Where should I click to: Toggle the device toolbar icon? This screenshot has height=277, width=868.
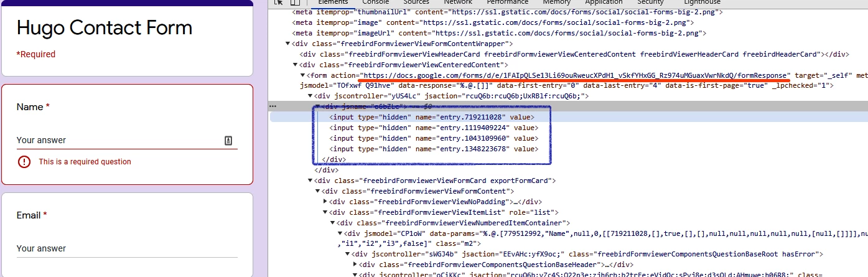click(294, 2)
